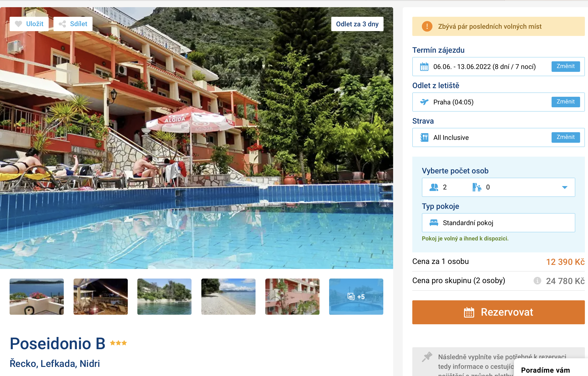The width and height of the screenshot is (588, 376).
Task: Open the Standardní pokoj room type selector
Action: click(498, 223)
